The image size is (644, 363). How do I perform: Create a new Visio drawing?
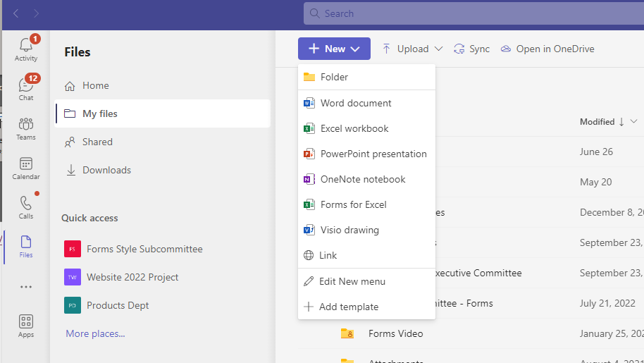coord(366,230)
